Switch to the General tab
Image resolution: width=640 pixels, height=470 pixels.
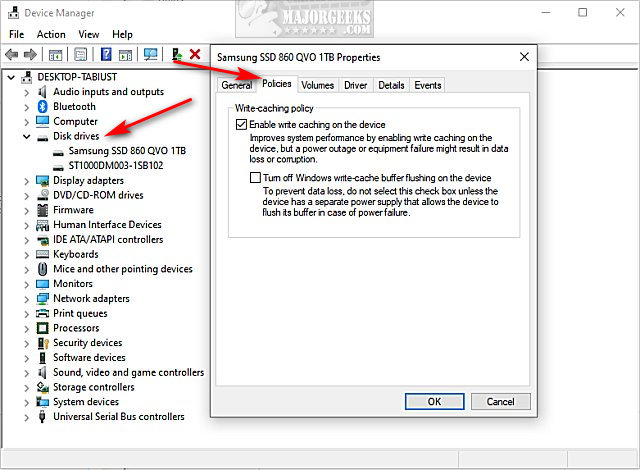236,85
